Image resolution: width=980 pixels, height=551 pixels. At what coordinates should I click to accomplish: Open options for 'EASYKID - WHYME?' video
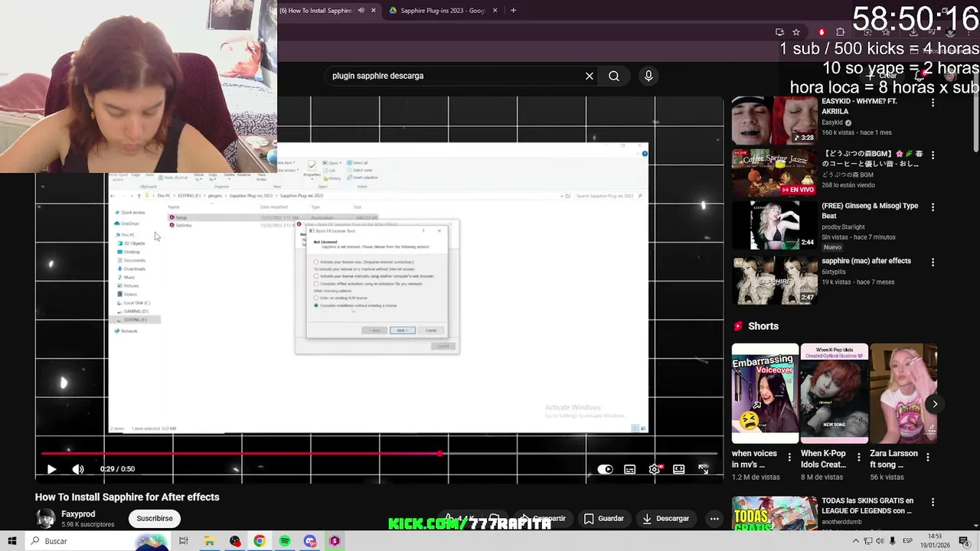point(933,103)
